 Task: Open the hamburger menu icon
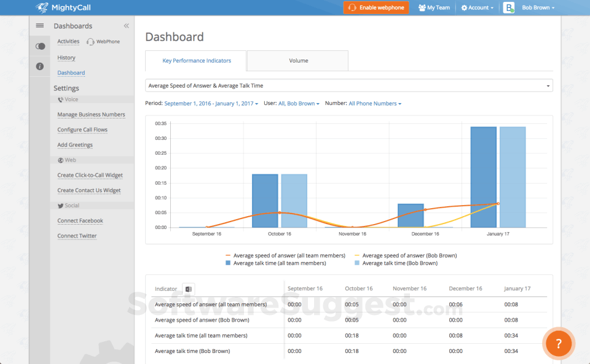pos(40,26)
